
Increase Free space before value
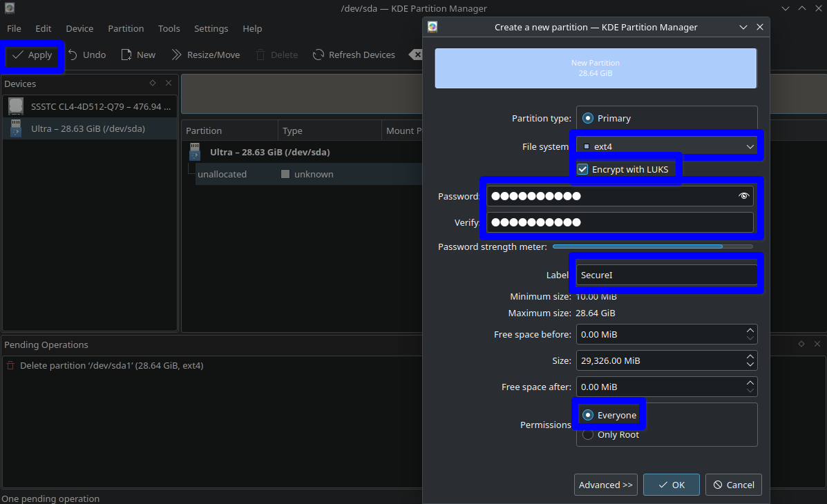coord(750,330)
